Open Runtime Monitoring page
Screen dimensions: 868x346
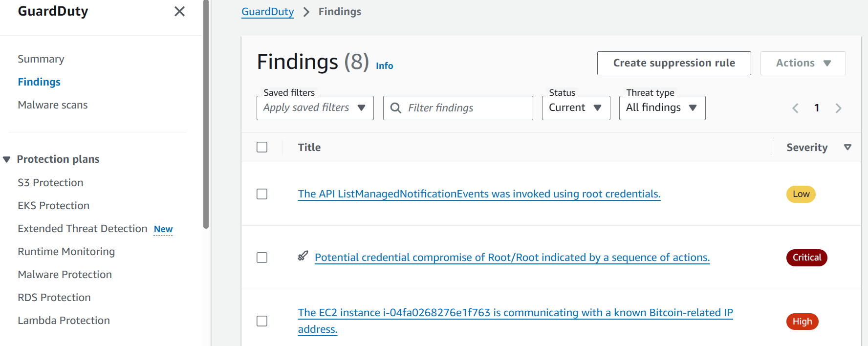[66, 252]
